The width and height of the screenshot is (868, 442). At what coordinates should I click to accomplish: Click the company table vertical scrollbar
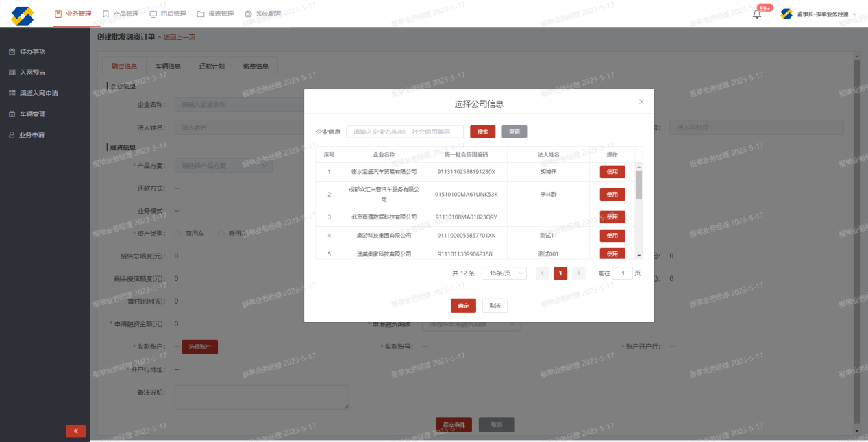(639, 185)
